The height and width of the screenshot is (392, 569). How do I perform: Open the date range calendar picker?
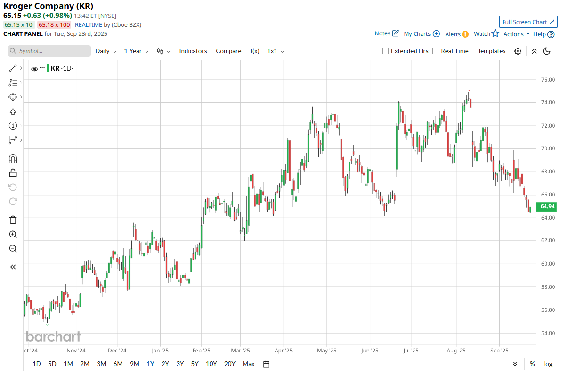point(266,364)
